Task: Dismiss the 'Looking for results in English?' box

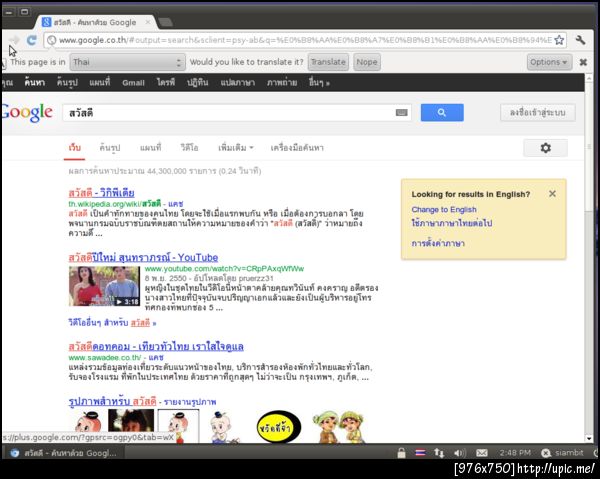Action: click(x=552, y=194)
